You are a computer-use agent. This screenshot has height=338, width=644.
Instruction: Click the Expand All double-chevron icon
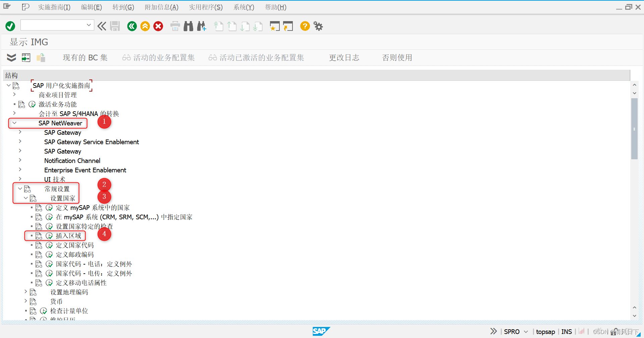(x=11, y=58)
